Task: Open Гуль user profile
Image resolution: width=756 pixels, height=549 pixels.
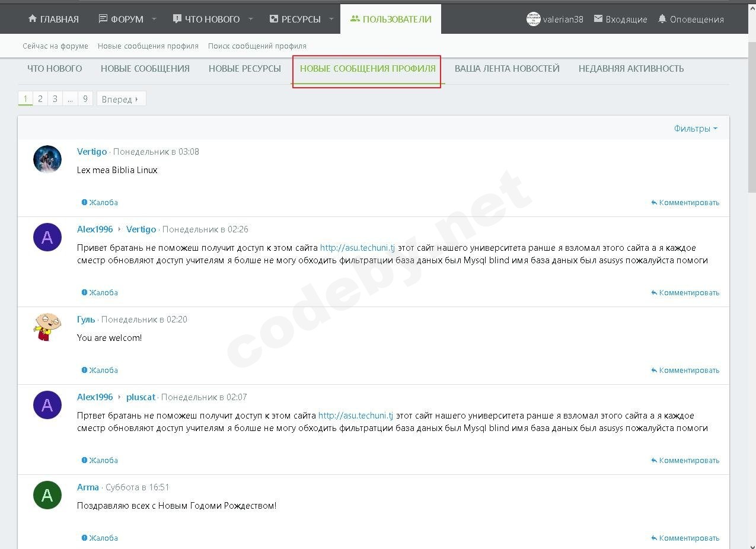Action: point(86,320)
